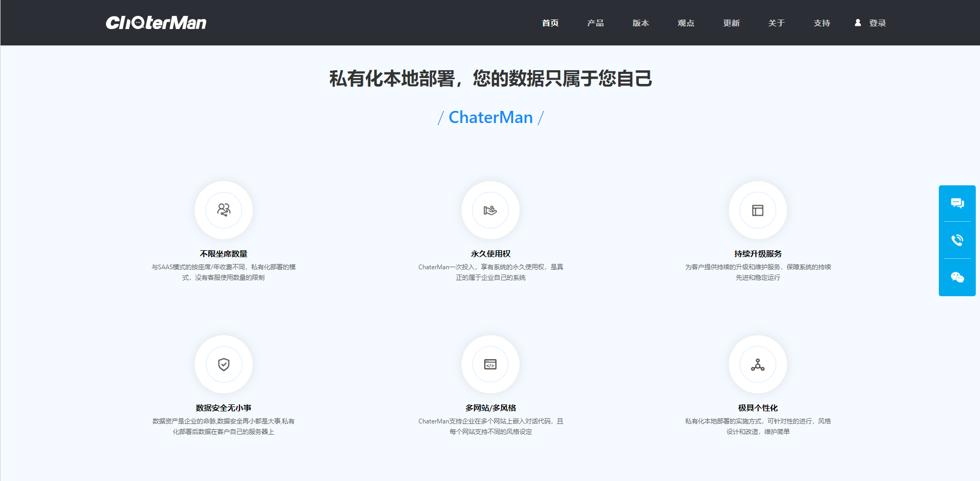980x481 pixels.
Task: Open the 产品 nav item
Action: [595, 23]
